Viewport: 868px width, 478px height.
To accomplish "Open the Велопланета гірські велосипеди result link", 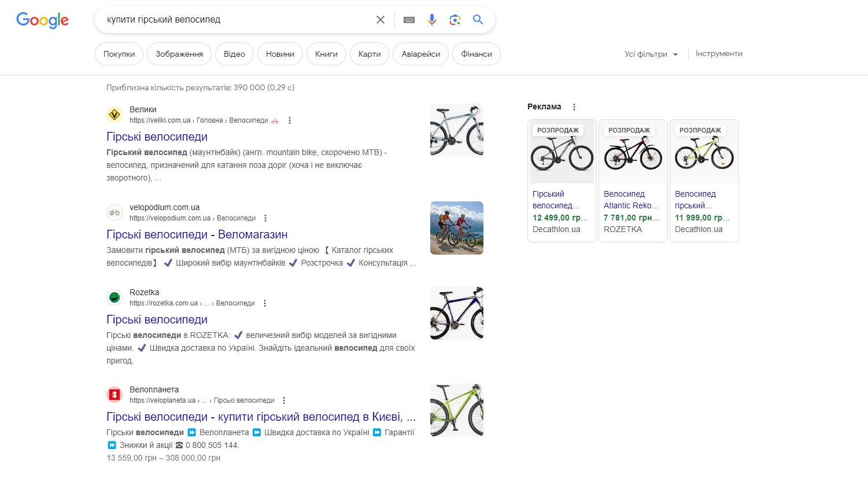I will pyautogui.click(x=260, y=417).
